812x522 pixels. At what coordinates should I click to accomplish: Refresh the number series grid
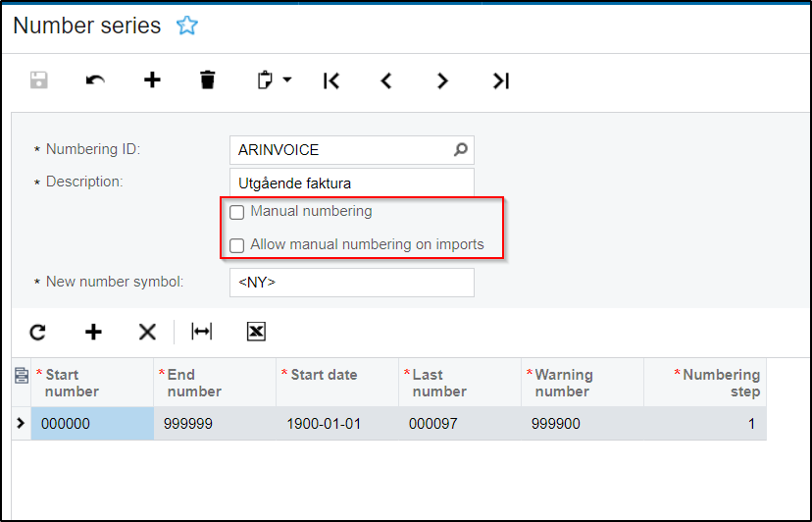(37, 332)
